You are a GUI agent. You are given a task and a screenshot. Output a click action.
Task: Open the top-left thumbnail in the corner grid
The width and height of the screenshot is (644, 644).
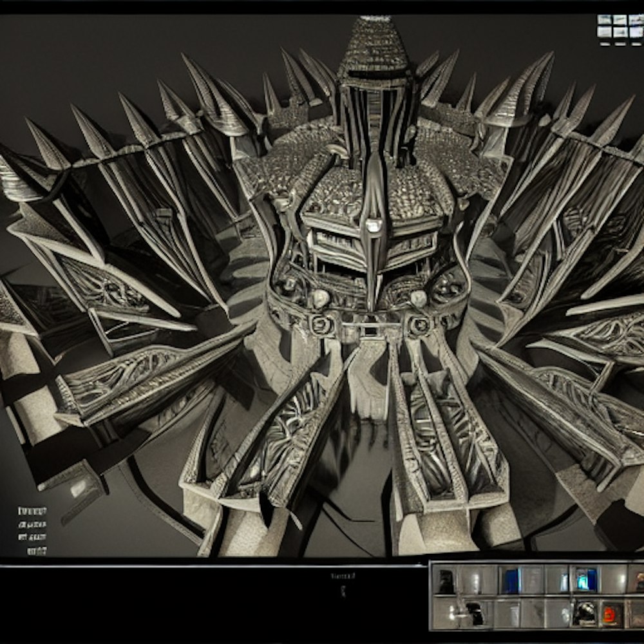[x=604, y=19]
